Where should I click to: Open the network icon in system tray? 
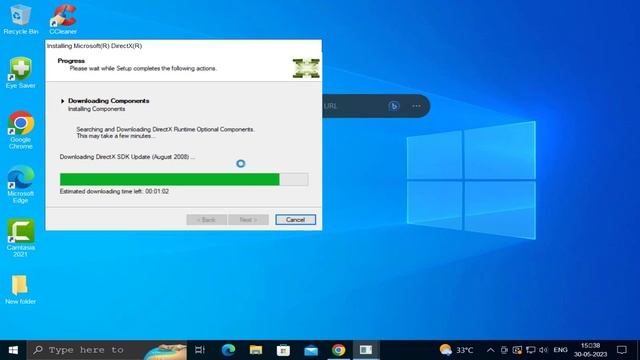pos(531,350)
